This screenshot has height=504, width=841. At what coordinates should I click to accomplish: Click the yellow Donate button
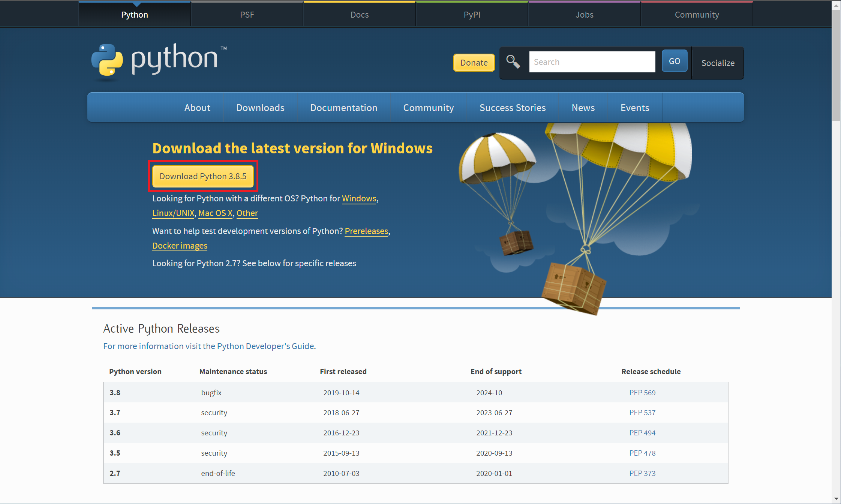(474, 63)
